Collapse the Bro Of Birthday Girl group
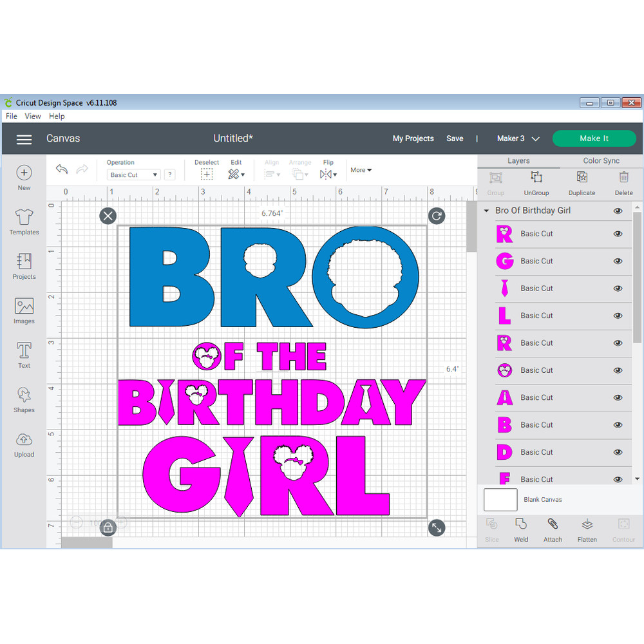Screen dimensions: 644x644 (487, 211)
